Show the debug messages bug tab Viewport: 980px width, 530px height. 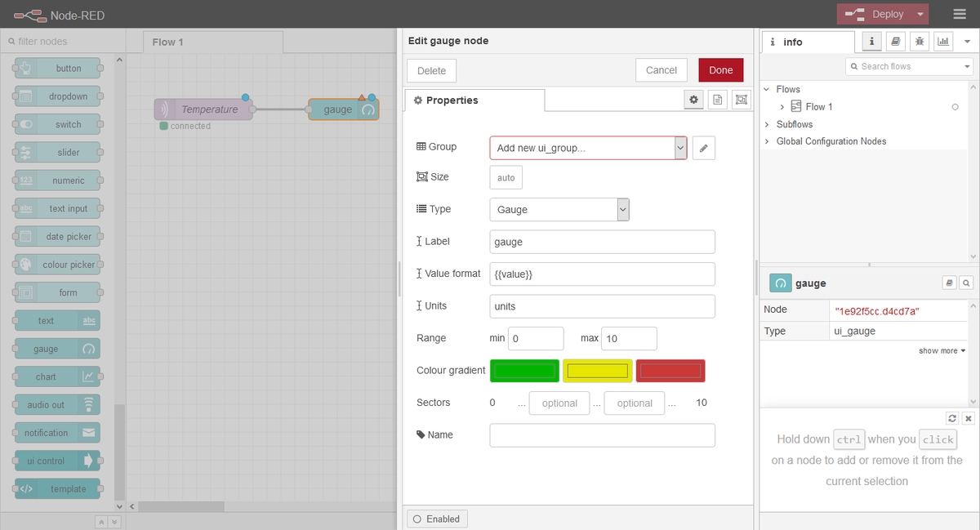[x=920, y=41]
